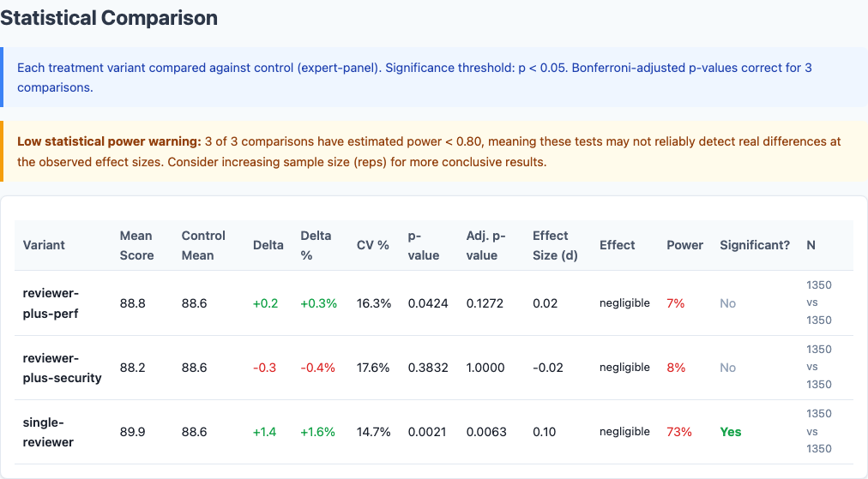This screenshot has width=868, height=479.
Task: Select the reviewer-plus-perf variant row name
Action: click(x=51, y=303)
